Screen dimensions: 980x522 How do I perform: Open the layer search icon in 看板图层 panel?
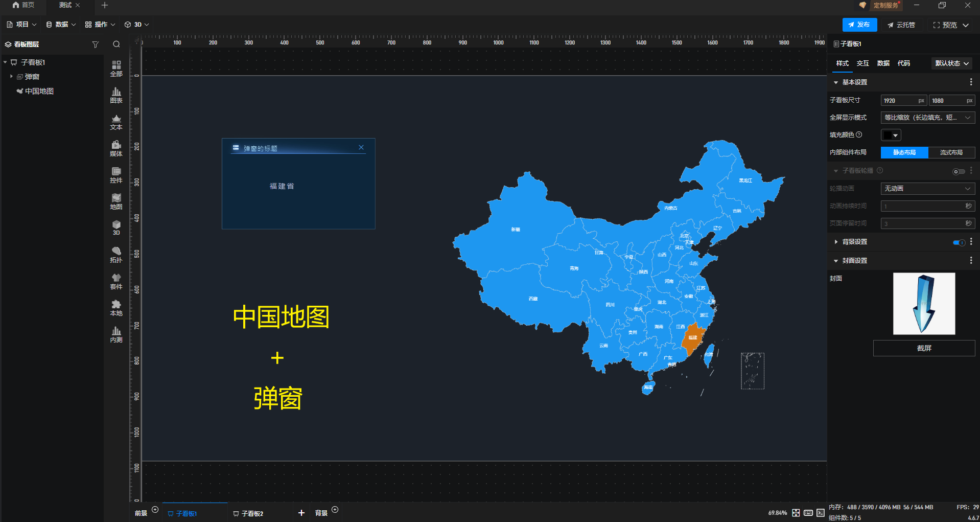(x=116, y=44)
